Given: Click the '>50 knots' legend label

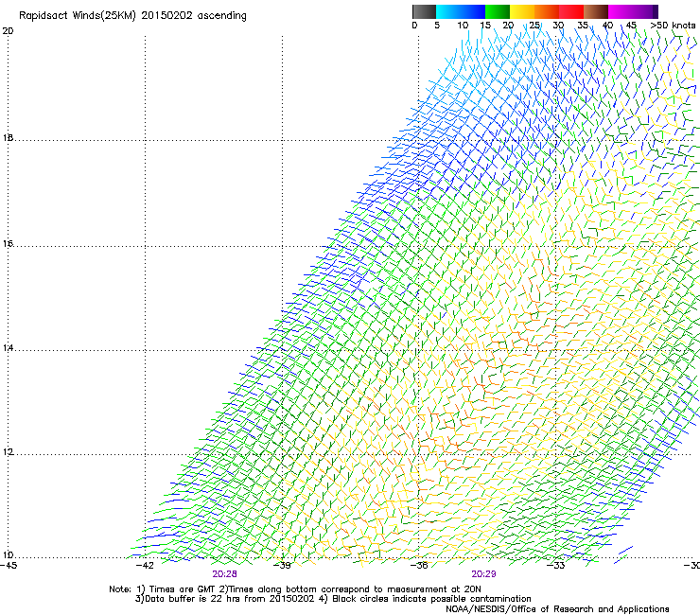Looking at the screenshot, I should pyautogui.click(x=673, y=26).
